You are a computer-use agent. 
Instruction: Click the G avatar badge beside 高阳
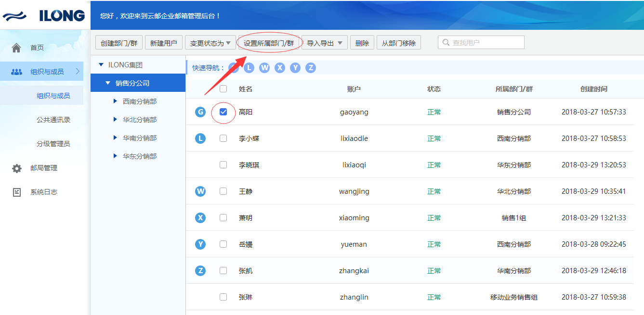(x=200, y=112)
